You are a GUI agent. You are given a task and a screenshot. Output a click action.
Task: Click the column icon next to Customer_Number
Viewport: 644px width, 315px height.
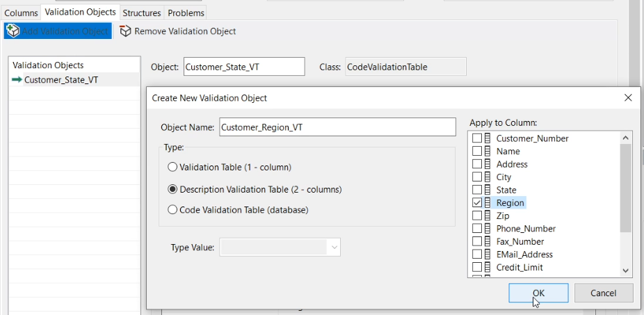[x=488, y=138]
